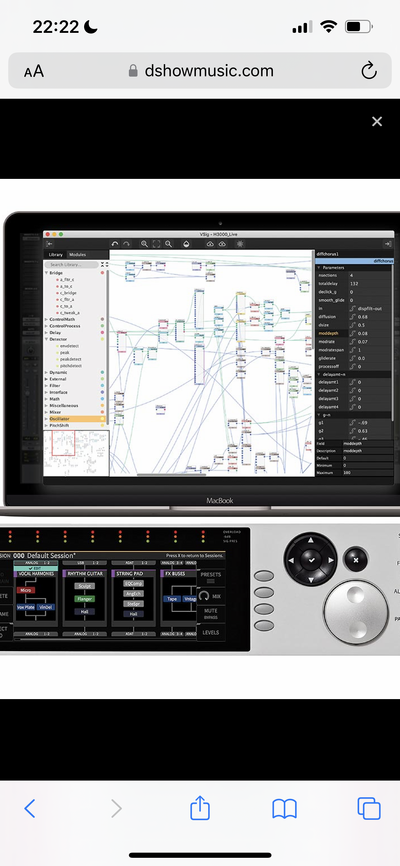Click the Search Library field

pyautogui.click(x=72, y=265)
